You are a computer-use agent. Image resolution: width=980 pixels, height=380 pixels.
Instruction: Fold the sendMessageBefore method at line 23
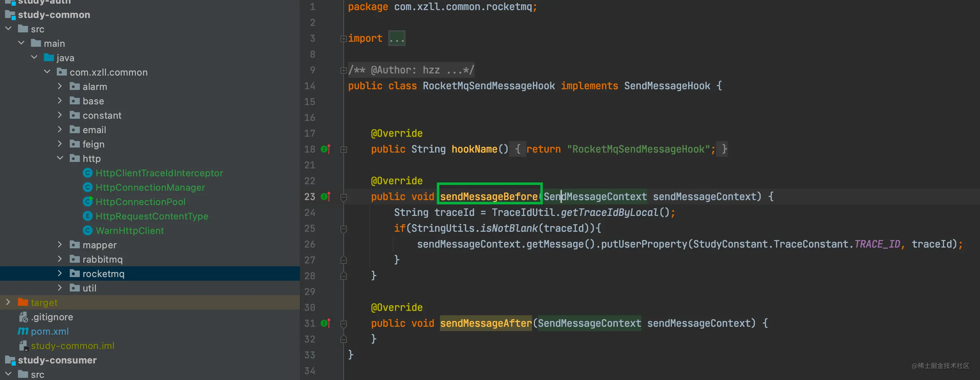click(x=344, y=197)
